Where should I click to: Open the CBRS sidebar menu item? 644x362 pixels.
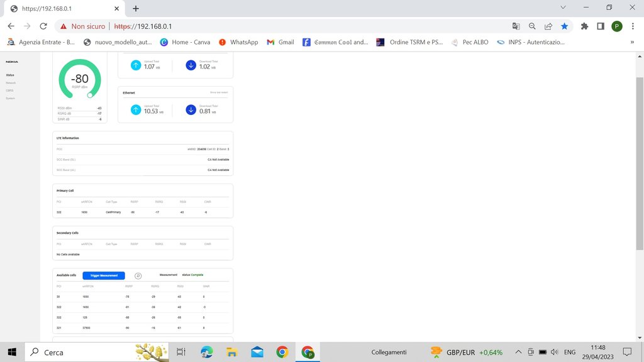coord(9,90)
